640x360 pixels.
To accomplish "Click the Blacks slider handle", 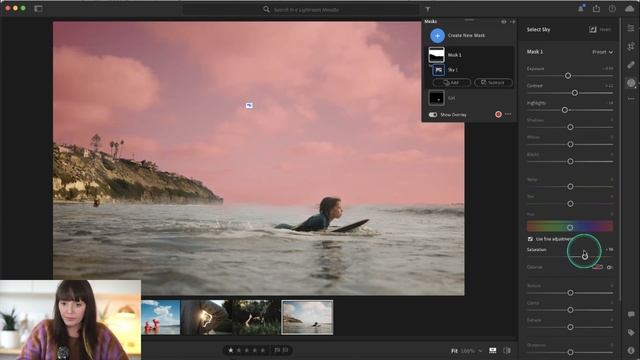I will click(571, 162).
